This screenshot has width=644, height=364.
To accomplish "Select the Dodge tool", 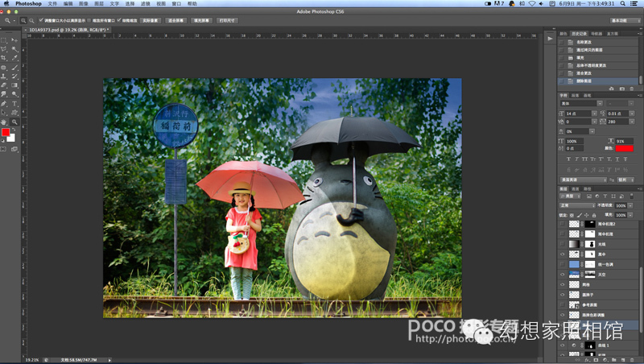I will tap(14, 94).
